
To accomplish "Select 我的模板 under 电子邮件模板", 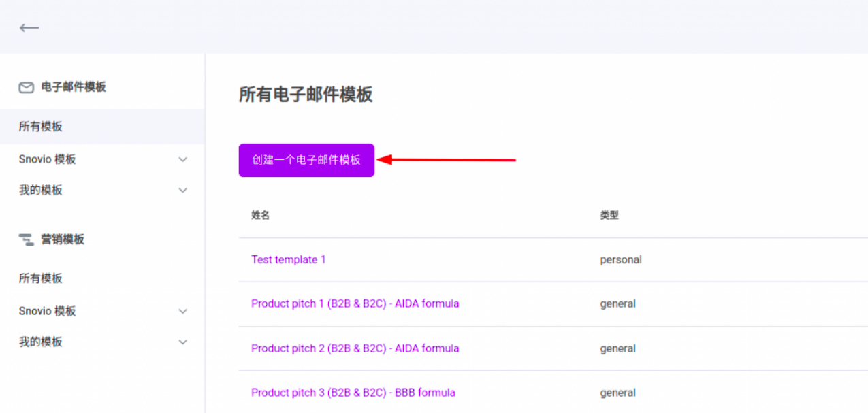I will pos(41,190).
